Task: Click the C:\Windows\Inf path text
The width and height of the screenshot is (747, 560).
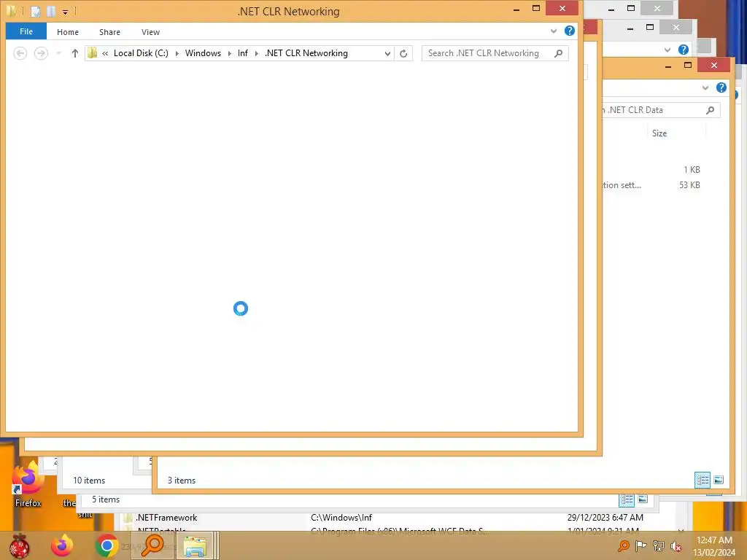Action: (x=341, y=518)
